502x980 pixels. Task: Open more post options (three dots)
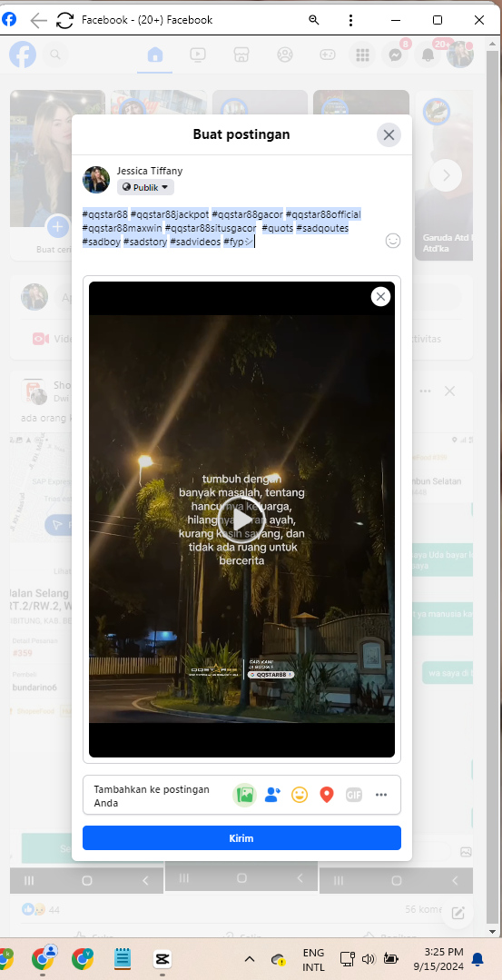click(381, 795)
